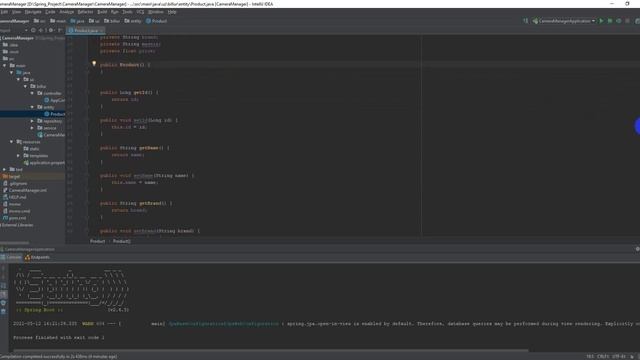Open the Window menu

tap(156, 12)
